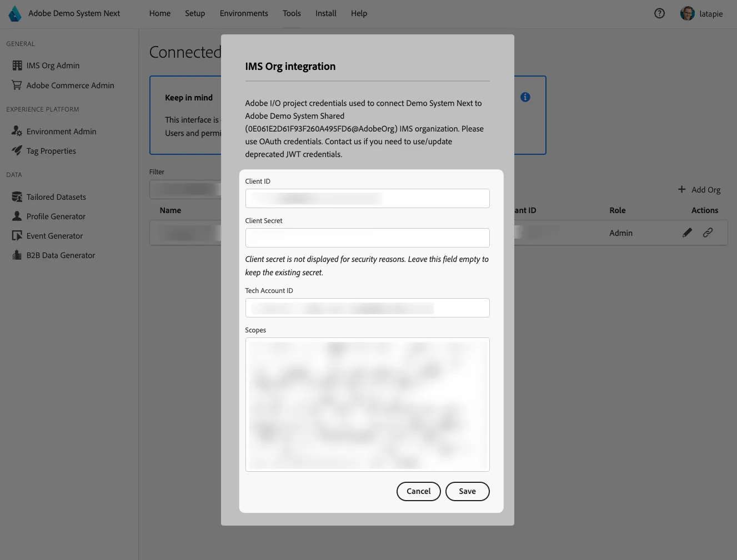Click the pencil edit icon in Admin row
737x560 pixels.
(687, 233)
